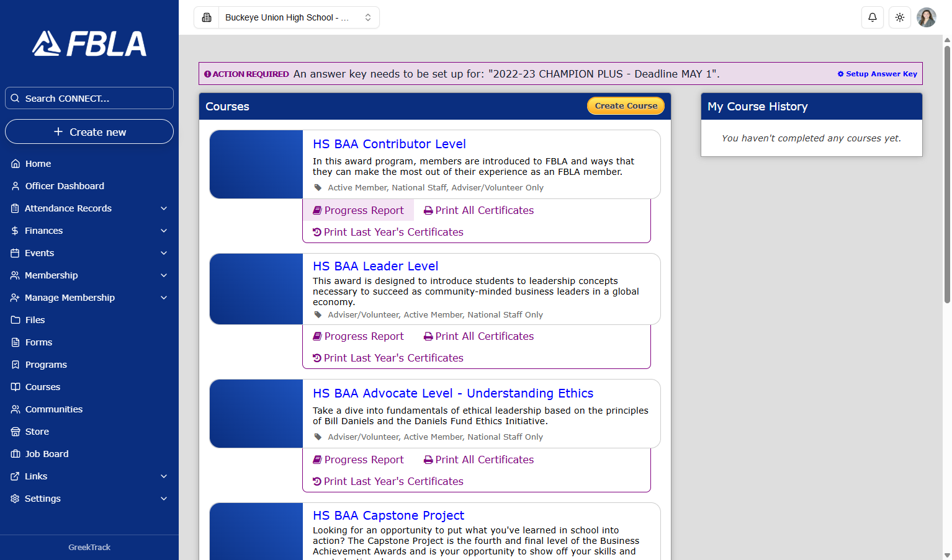
Task: Click the Communities people icon
Action: 16,409
